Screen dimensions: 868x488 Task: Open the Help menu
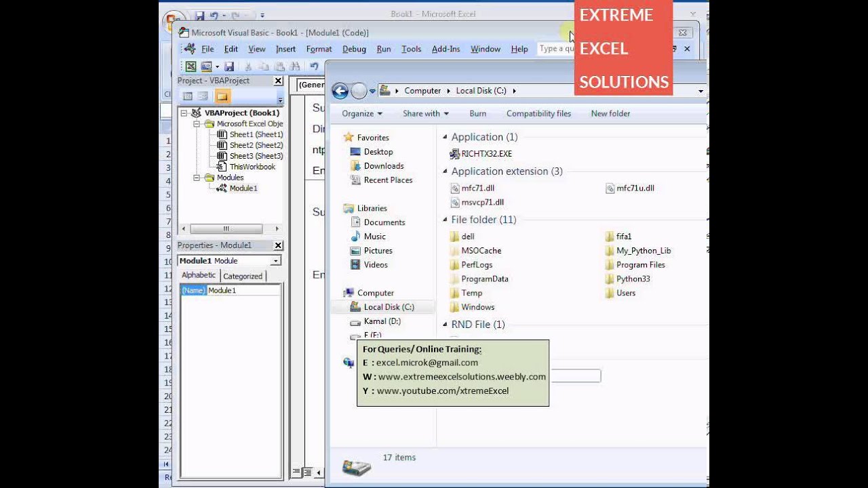(519, 49)
